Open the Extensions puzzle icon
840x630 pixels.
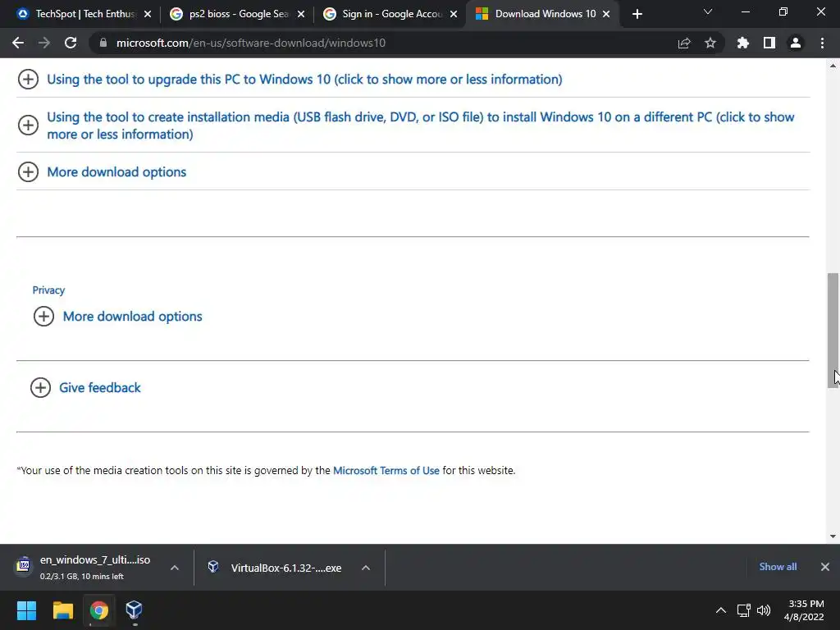tap(743, 43)
